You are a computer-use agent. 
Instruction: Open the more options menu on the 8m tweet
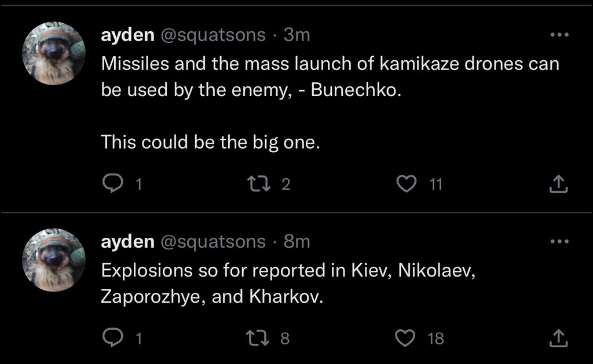click(x=559, y=241)
